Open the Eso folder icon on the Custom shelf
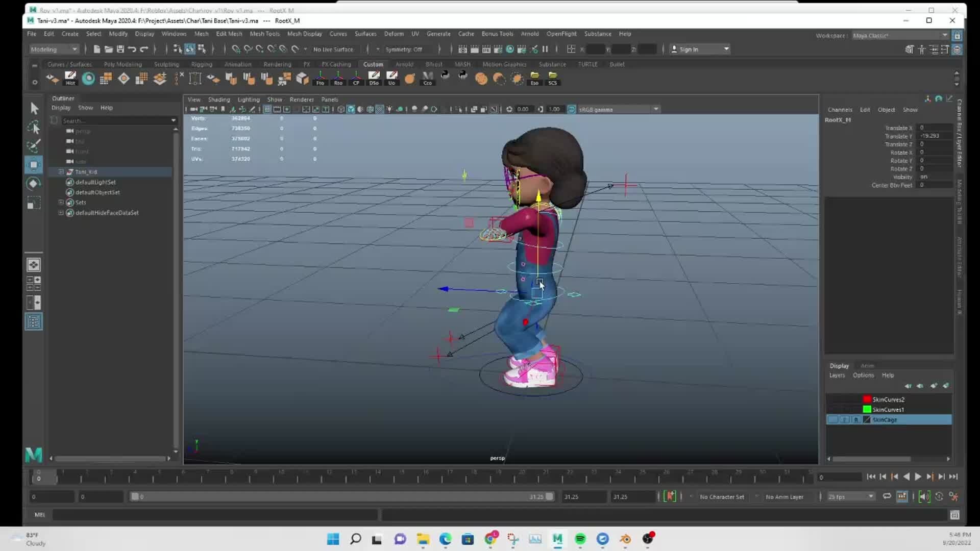 (535, 78)
